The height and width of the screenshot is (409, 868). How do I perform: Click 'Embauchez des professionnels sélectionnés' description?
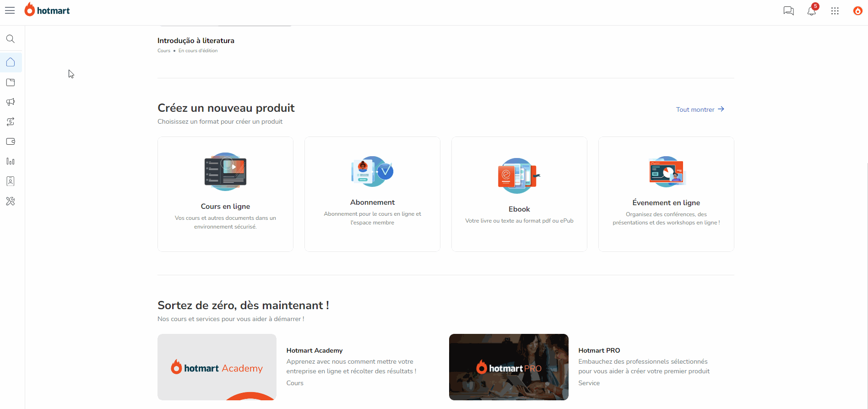coord(644,366)
